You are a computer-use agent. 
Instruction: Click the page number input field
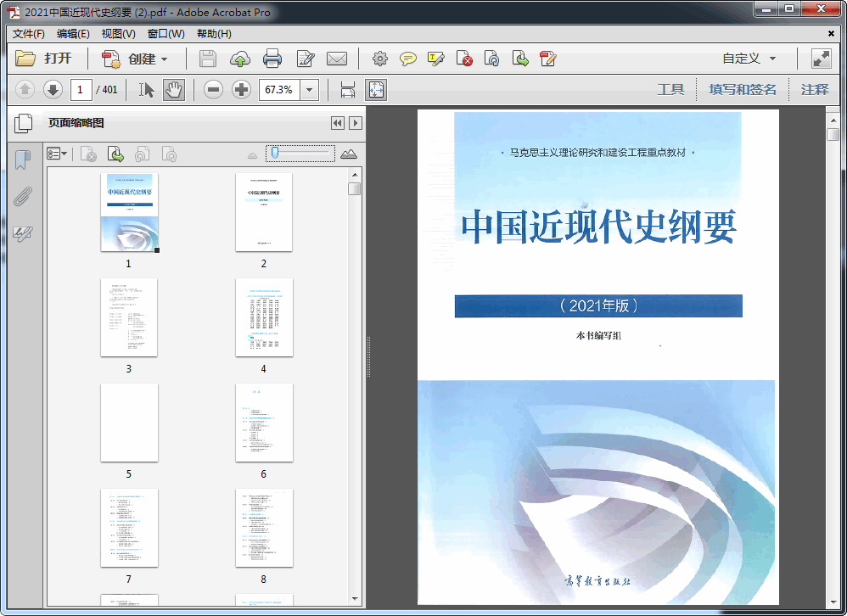tap(81, 90)
